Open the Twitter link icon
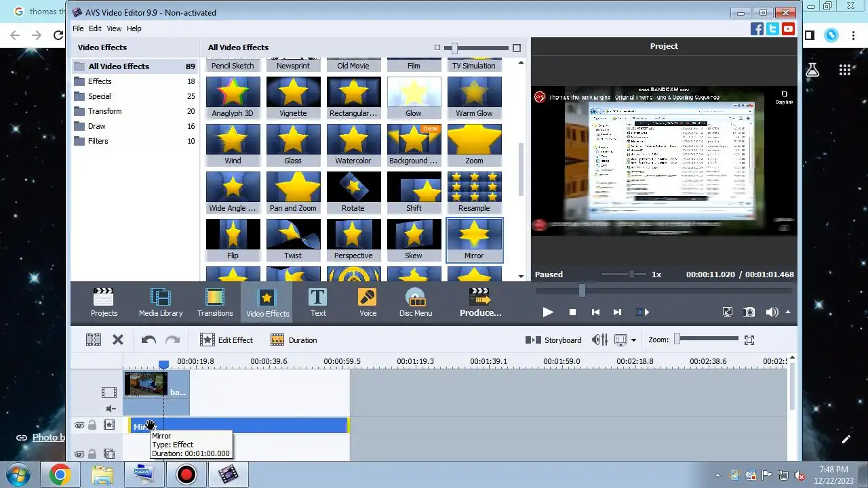 click(772, 28)
